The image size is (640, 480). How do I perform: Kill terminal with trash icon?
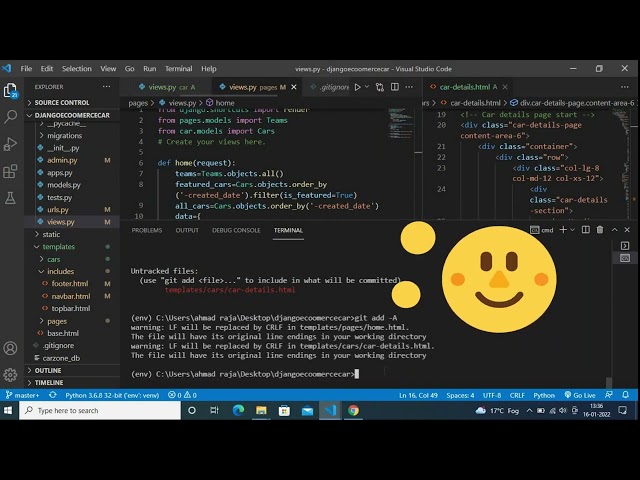tap(600, 230)
